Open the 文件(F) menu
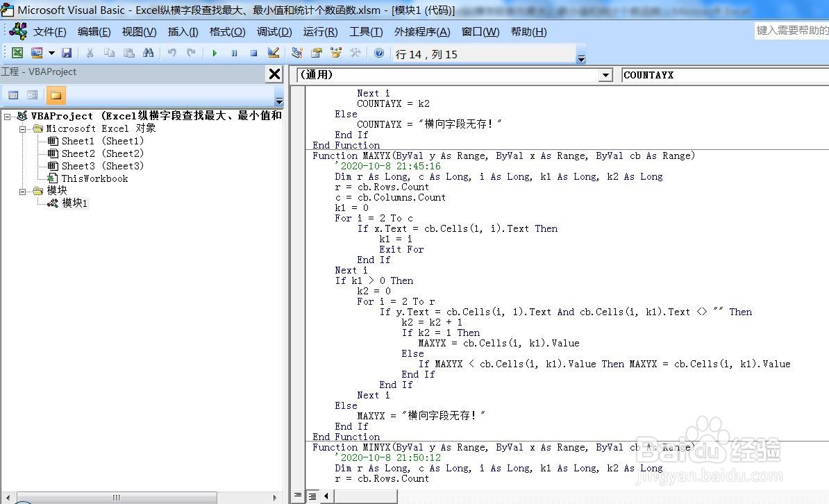This screenshot has width=829, height=504. pos(50,32)
